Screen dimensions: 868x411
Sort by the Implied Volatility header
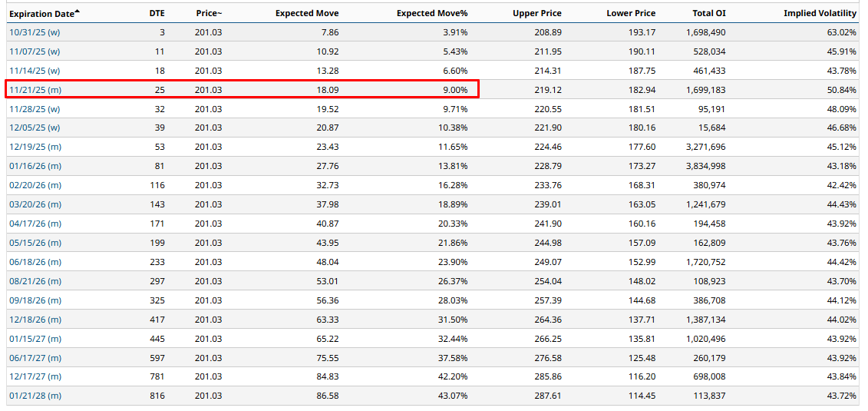pyautogui.click(x=820, y=14)
